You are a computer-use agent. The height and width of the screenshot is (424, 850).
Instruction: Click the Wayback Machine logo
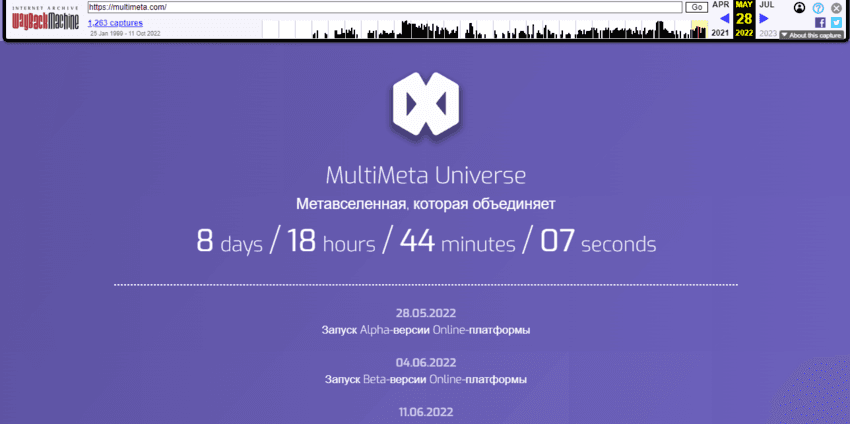pyautogui.click(x=45, y=19)
